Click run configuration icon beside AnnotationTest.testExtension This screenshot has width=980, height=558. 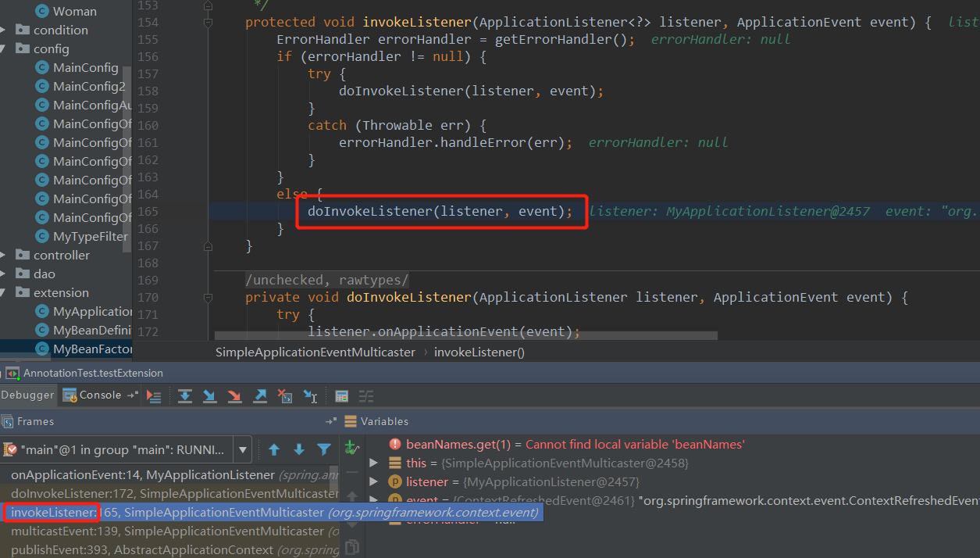tap(12, 373)
